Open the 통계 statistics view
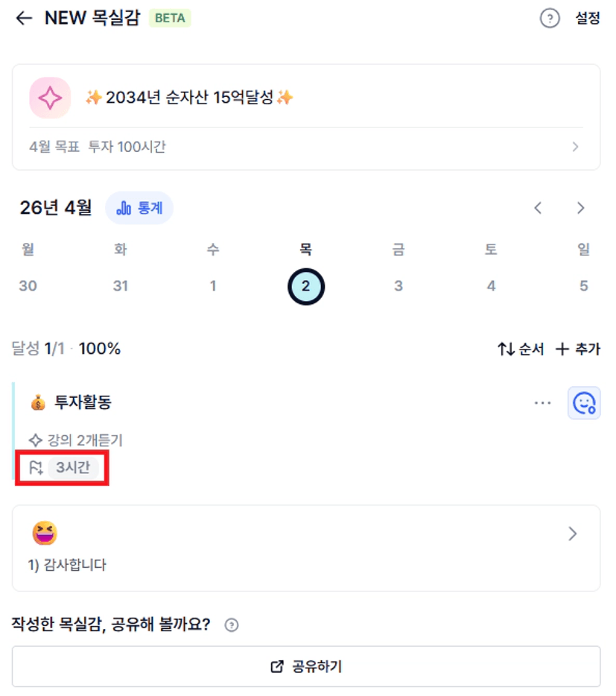This screenshot has width=616, height=696. [139, 208]
